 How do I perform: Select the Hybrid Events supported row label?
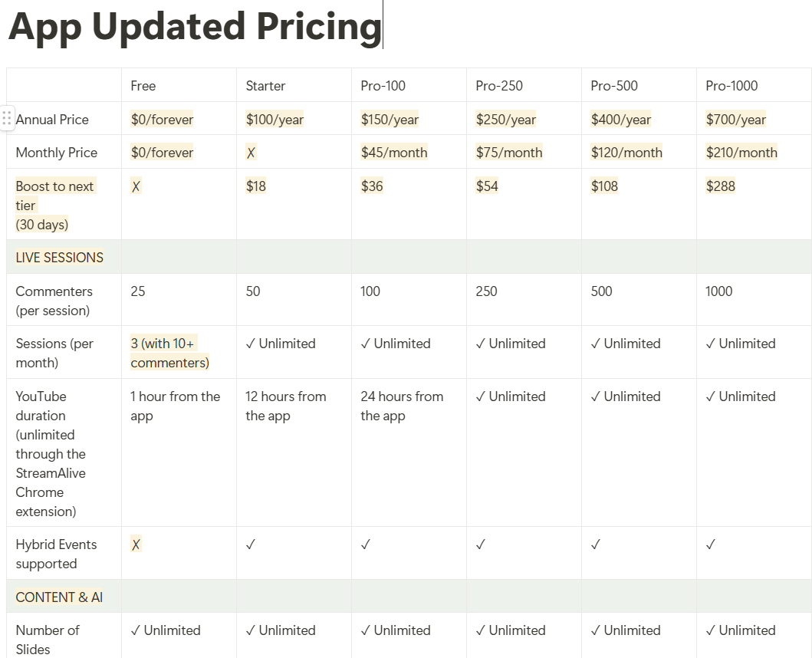coord(56,554)
